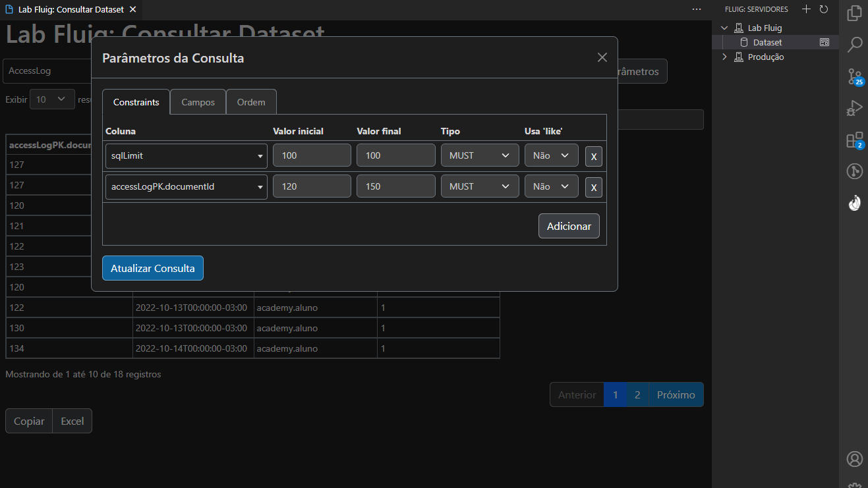Go to Próximo results page
Screen dimensions: 868x488
(676, 394)
